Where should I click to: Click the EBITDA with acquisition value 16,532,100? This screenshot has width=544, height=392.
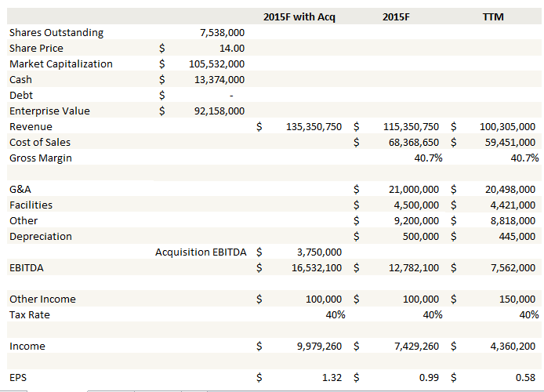tap(314, 267)
